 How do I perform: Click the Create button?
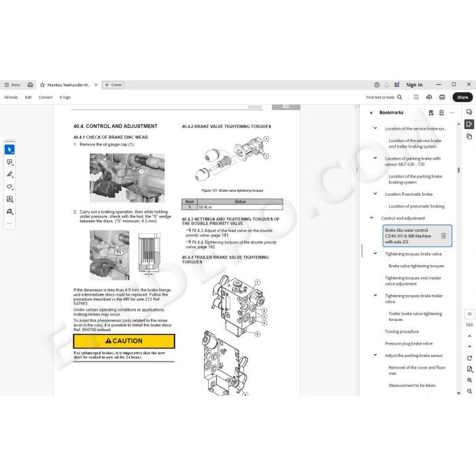coord(114,85)
